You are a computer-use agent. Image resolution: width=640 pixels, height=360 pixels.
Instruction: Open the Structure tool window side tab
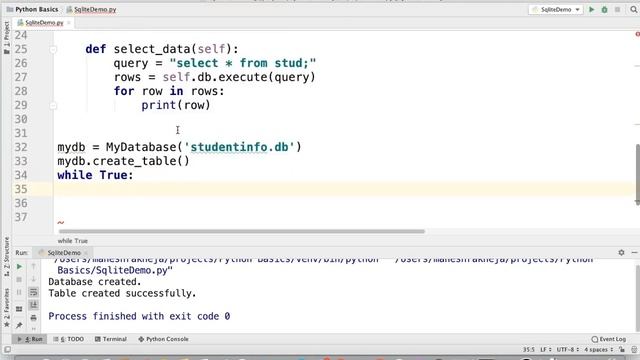(6, 257)
